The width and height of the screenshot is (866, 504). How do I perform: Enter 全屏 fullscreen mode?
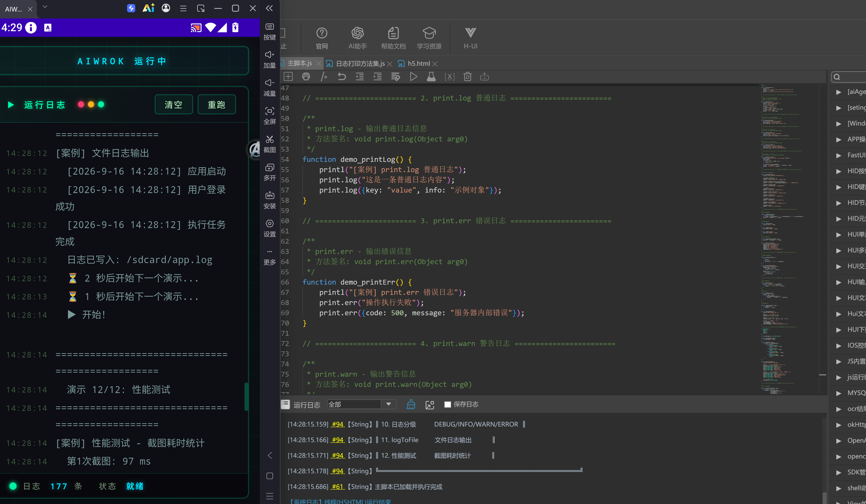(x=270, y=116)
